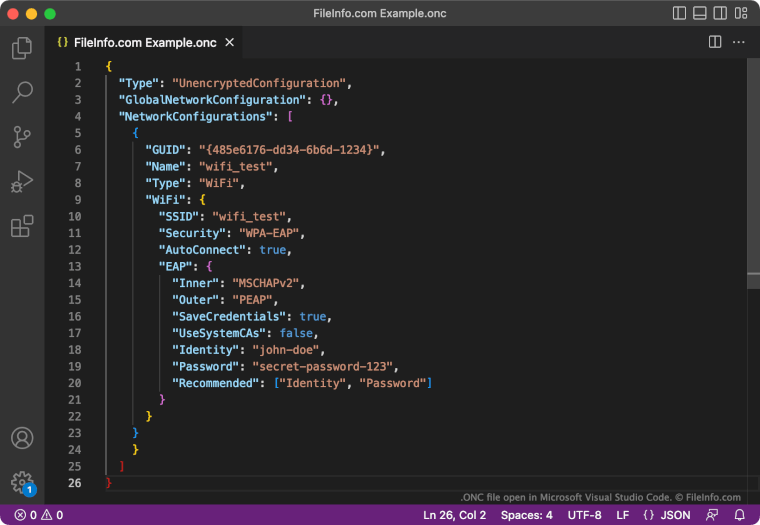Open the Customize Layout button in the title bar
This screenshot has height=525, width=760.
(741, 14)
